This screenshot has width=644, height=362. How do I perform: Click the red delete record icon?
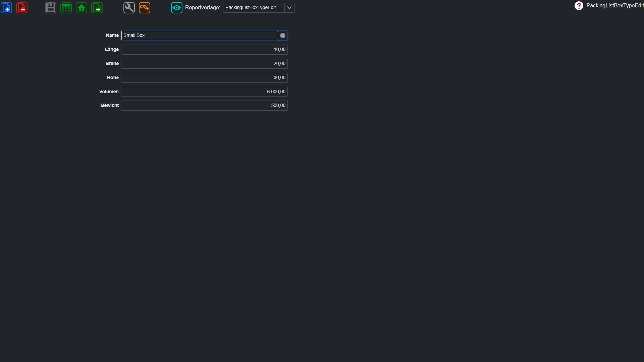[22, 8]
